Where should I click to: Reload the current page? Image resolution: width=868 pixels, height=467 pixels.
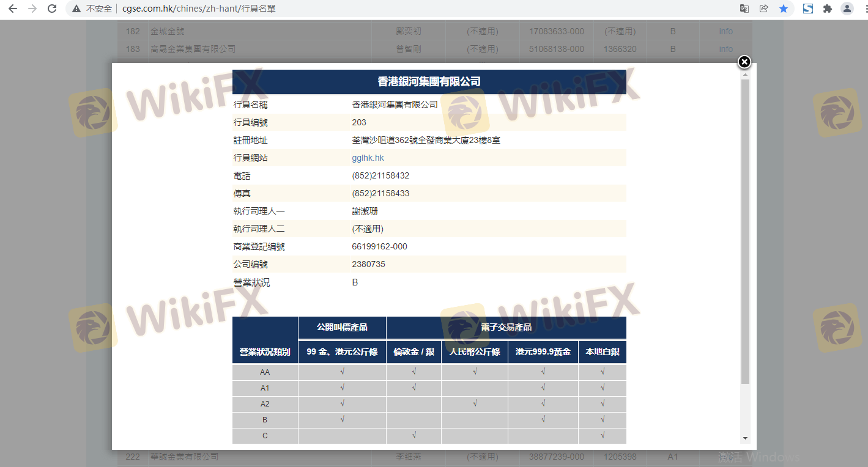[x=52, y=9]
